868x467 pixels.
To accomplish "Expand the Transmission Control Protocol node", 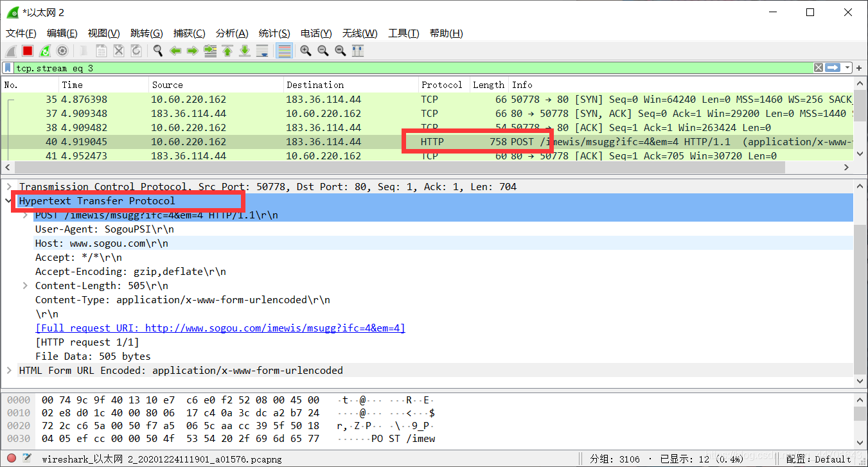I will coord(9,187).
